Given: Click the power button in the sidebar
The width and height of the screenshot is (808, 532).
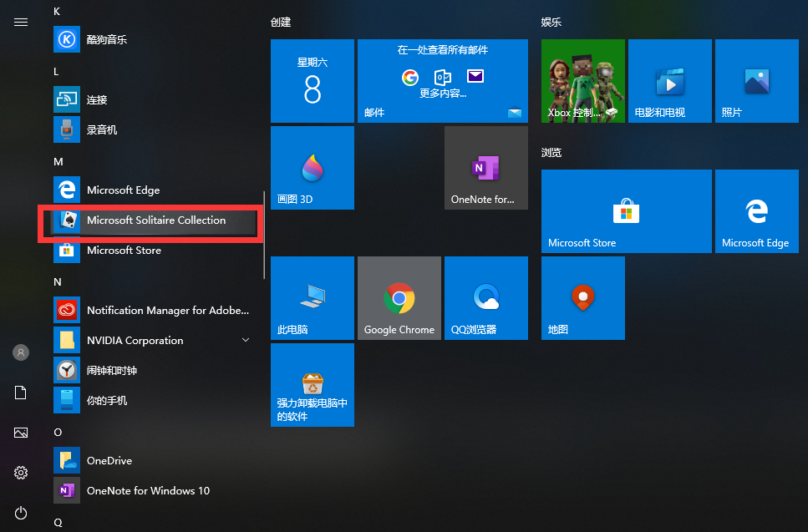Looking at the screenshot, I should (x=20, y=513).
